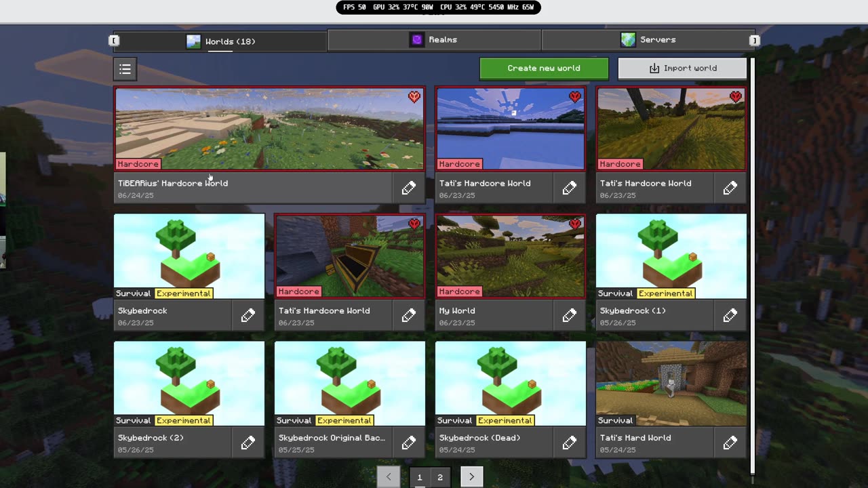The width and height of the screenshot is (868, 488).
Task: Select page 1 in pagination
Action: [419, 477]
